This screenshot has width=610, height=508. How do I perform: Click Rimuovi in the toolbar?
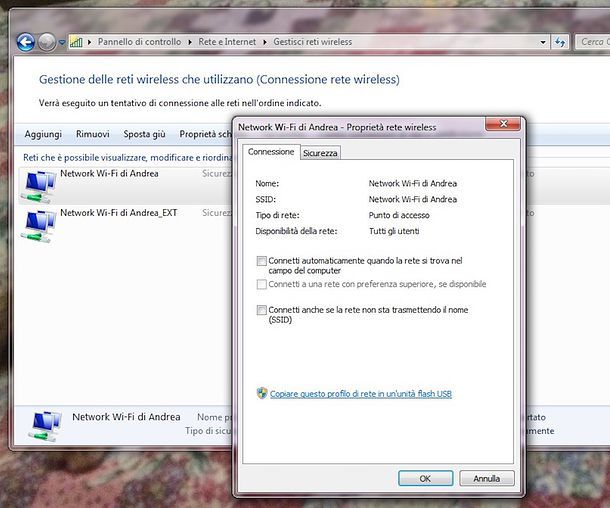pyautogui.click(x=93, y=134)
